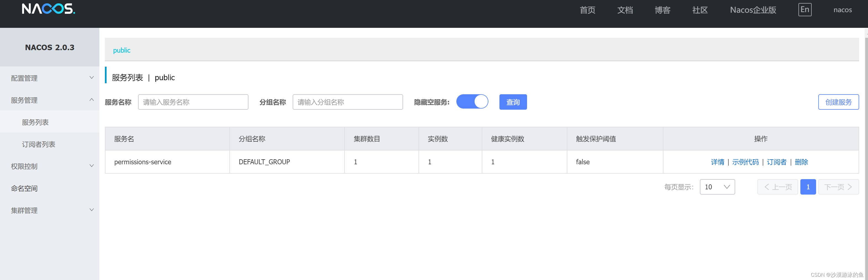Click the permissions-service cell
The height and width of the screenshot is (280, 868).
168,162
